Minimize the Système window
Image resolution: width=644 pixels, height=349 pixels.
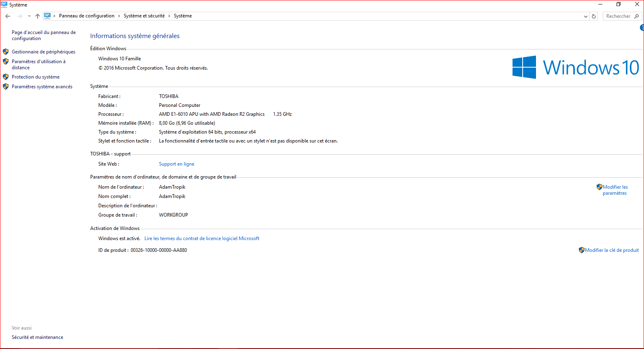coord(600,4)
